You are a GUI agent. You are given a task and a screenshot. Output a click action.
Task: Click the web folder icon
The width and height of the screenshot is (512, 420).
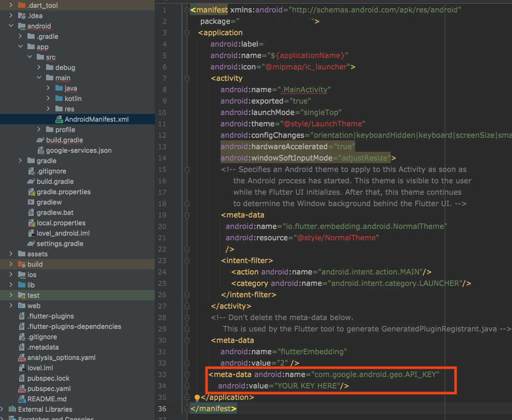pyautogui.click(x=22, y=306)
